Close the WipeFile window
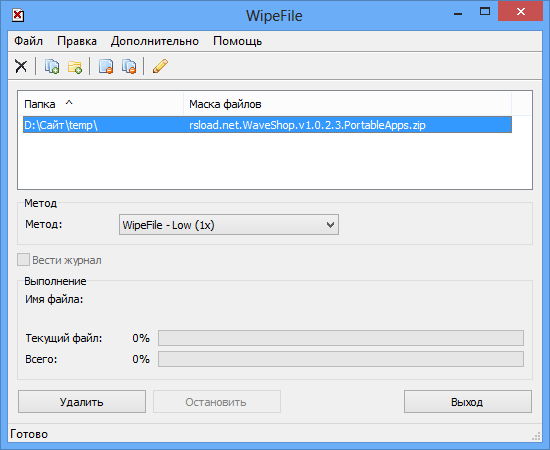Screen dimensions: 550x450 tap(521, 12)
